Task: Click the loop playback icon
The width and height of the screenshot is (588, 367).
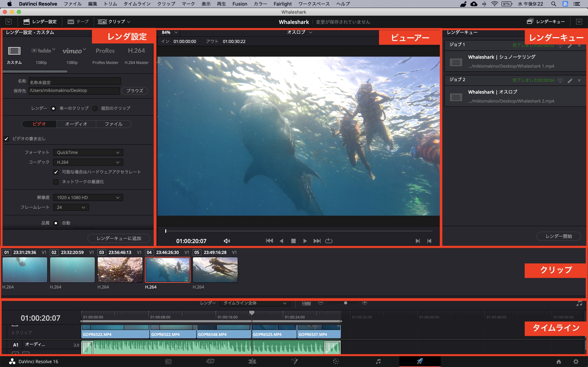Action: (x=329, y=241)
